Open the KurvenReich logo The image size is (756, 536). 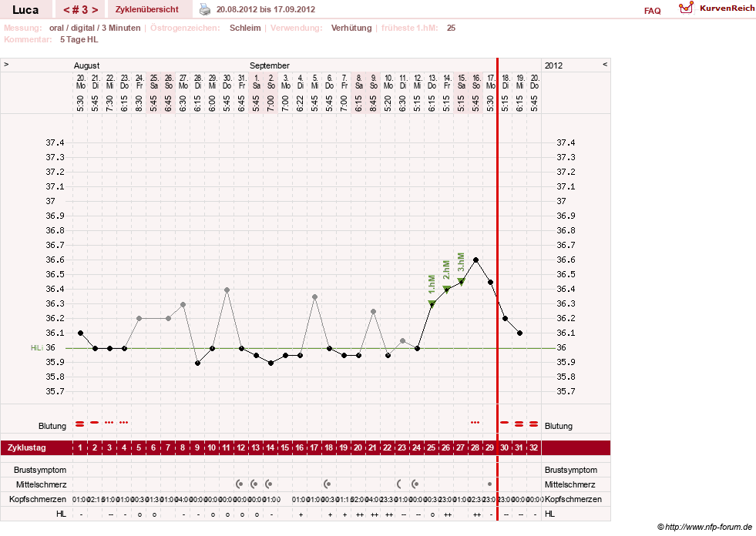pyautogui.click(x=717, y=8)
